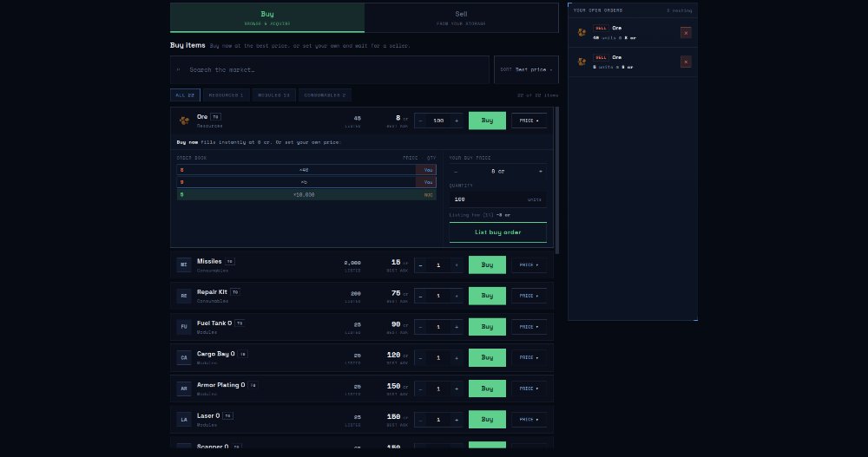Buy Armor Plating 0 now
This screenshot has height=457, width=868.
tap(487, 389)
